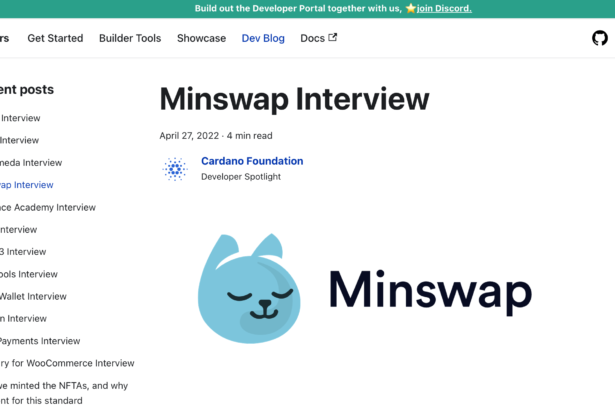The image size is (615, 410).
Task: Open the highlighted 'ap Interview' recent post
Action: [27, 185]
